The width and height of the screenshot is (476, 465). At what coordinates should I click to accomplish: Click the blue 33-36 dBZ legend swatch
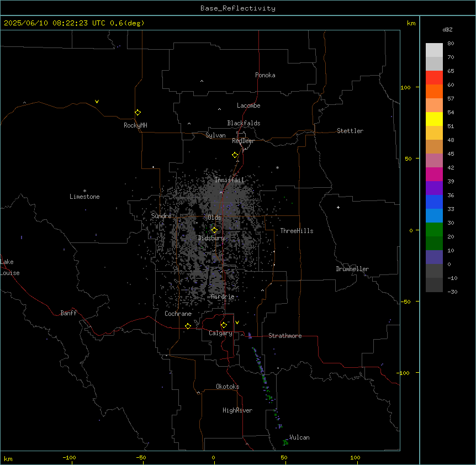click(x=434, y=202)
